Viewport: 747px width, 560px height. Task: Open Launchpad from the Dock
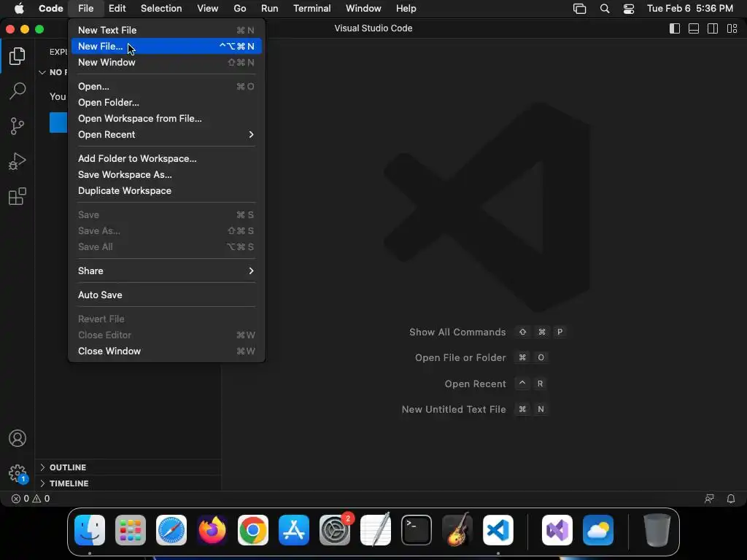pos(131,530)
